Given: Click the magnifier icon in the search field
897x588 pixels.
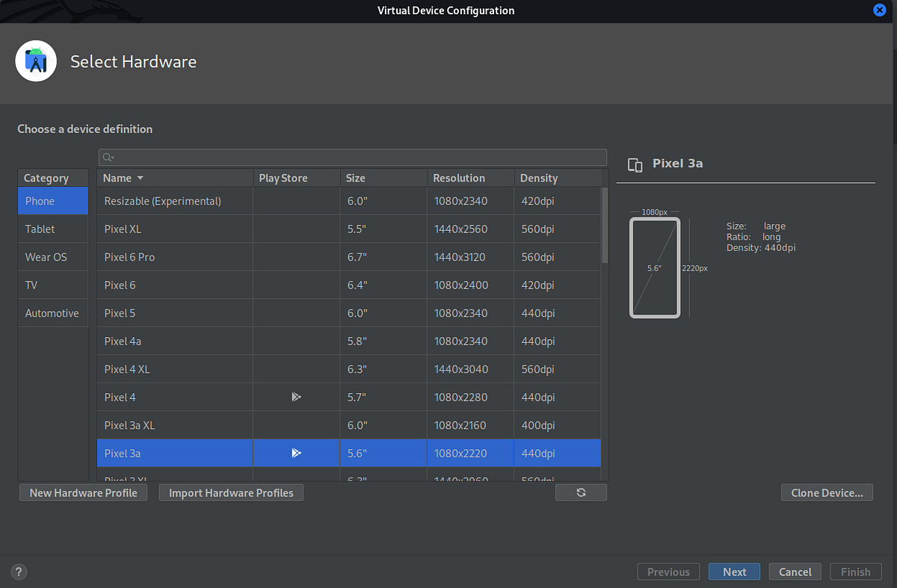Looking at the screenshot, I should [x=108, y=157].
